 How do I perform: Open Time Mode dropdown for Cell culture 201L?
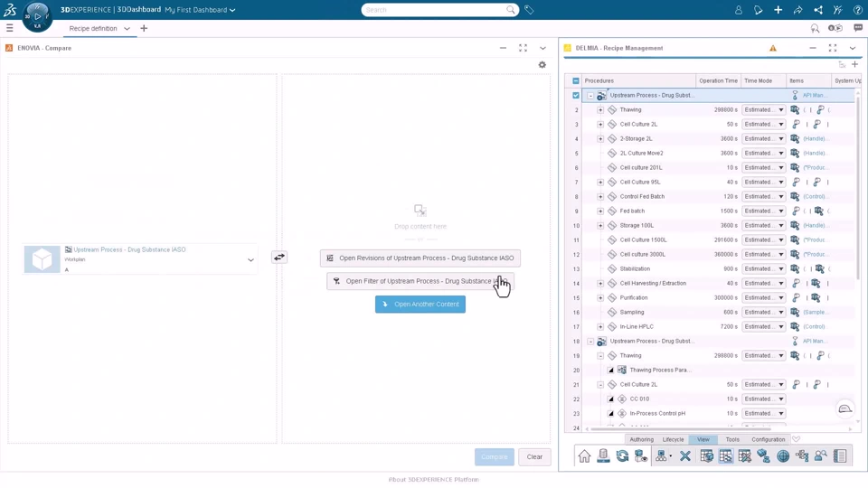pos(763,168)
